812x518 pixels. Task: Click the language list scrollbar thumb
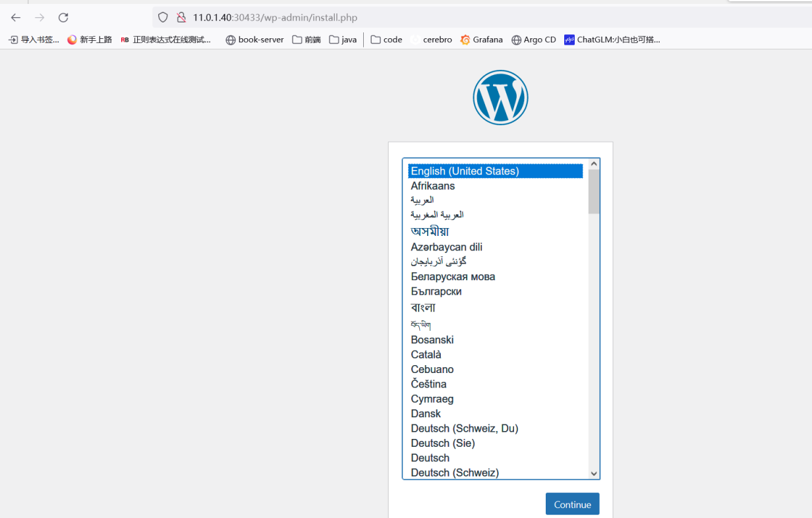coord(594,192)
